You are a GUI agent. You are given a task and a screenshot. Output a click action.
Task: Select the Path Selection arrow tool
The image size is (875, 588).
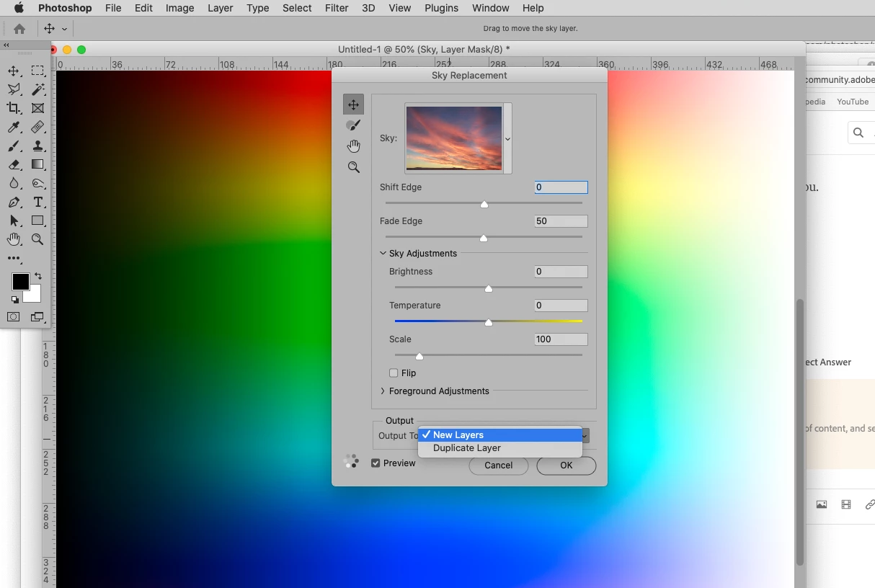pos(14,220)
